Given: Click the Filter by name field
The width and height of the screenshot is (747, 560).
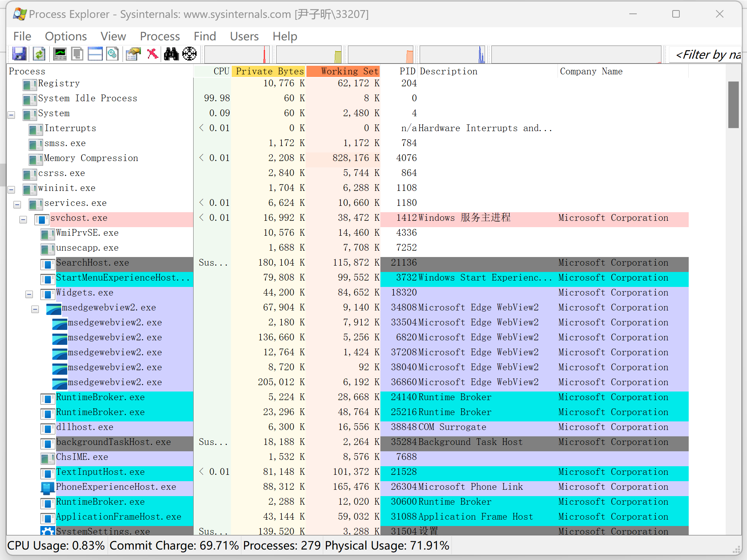Looking at the screenshot, I should pos(705,55).
